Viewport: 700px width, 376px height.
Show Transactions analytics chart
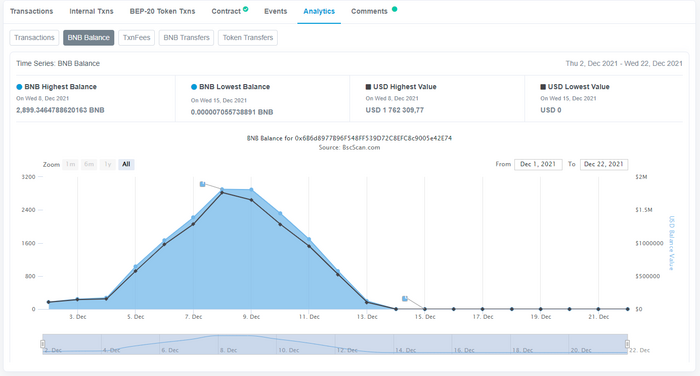(x=34, y=38)
